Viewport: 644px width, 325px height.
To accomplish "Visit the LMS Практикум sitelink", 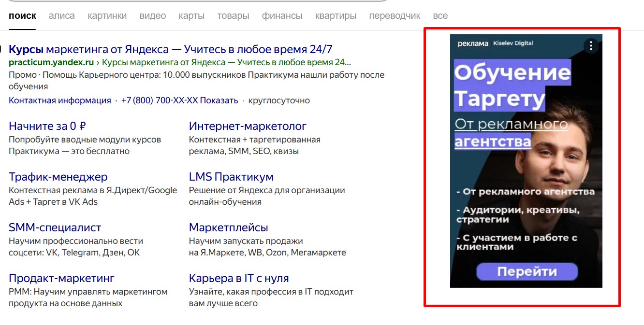I will pos(231,177).
